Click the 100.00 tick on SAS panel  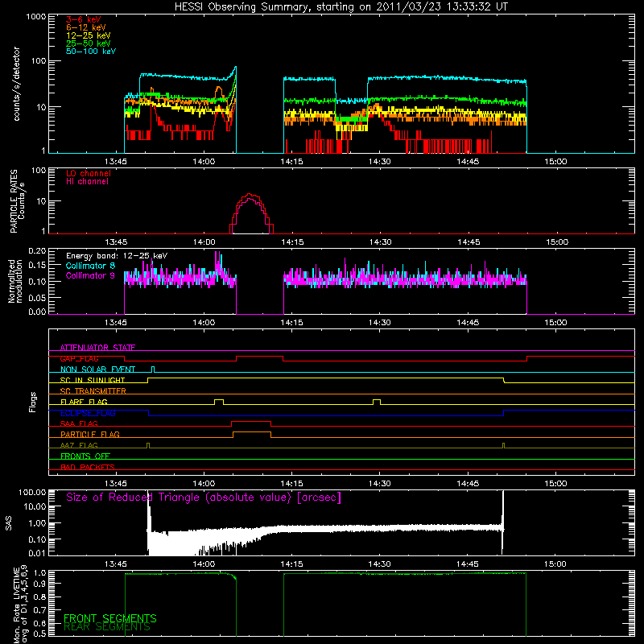[x=32, y=493]
